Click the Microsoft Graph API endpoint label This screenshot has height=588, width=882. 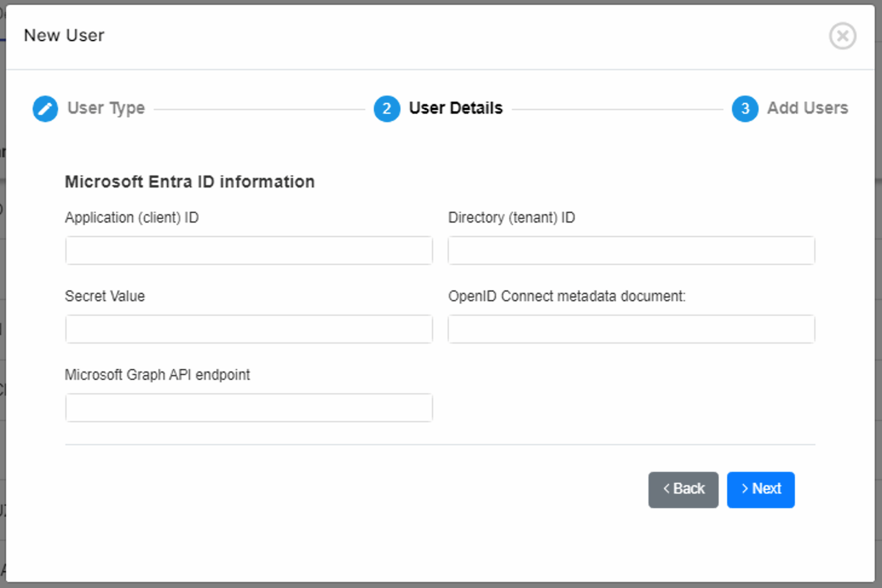157,375
